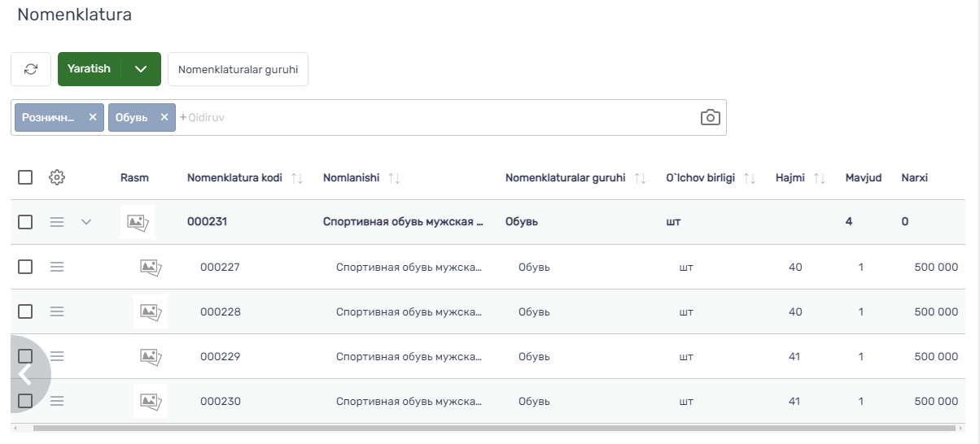Sort by Hajmi column arrows

tap(820, 178)
